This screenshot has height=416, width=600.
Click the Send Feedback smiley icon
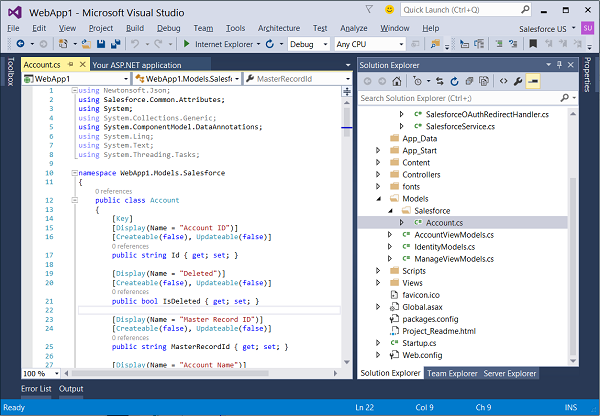(x=389, y=10)
